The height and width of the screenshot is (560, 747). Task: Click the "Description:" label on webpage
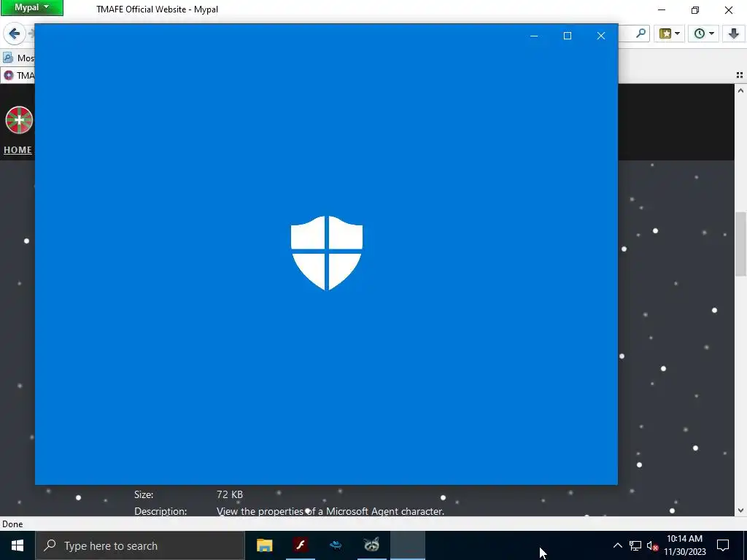click(x=160, y=511)
